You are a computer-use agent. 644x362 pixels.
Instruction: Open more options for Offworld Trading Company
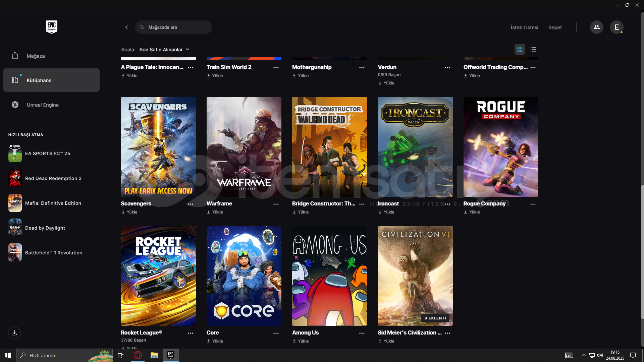pos(533,68)
